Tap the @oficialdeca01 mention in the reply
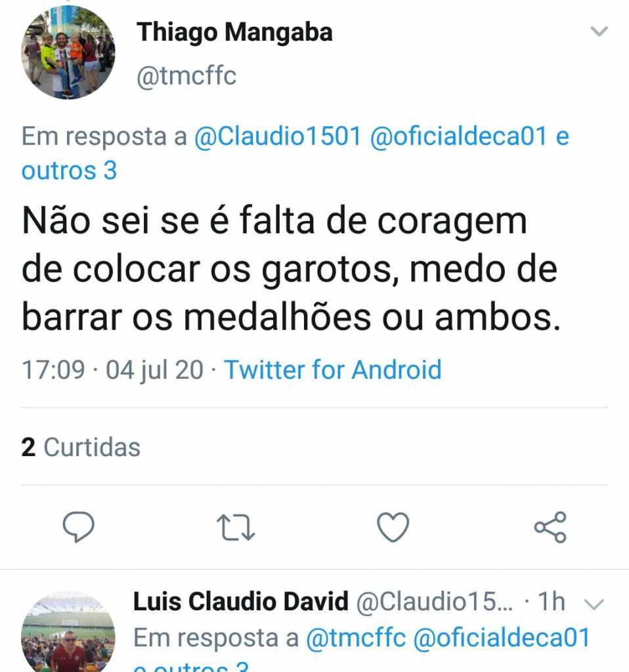 click(502, 638)
